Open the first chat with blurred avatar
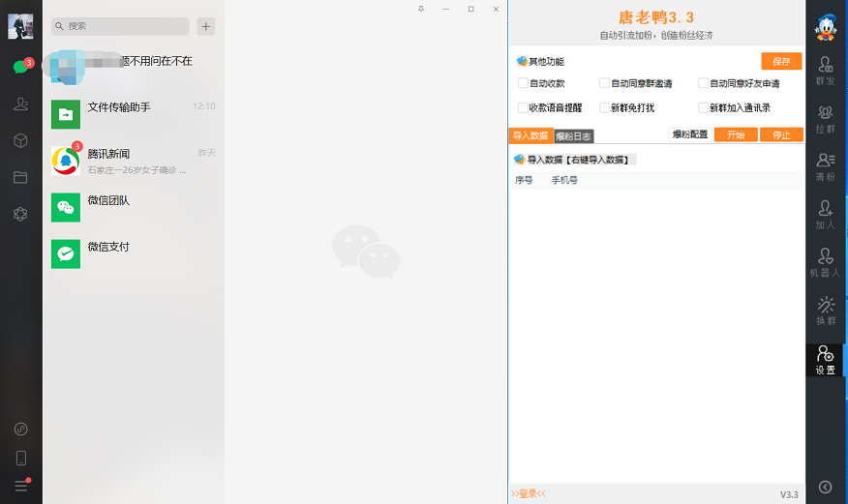The width and height of the screenshot is (848, 504). 134,68
